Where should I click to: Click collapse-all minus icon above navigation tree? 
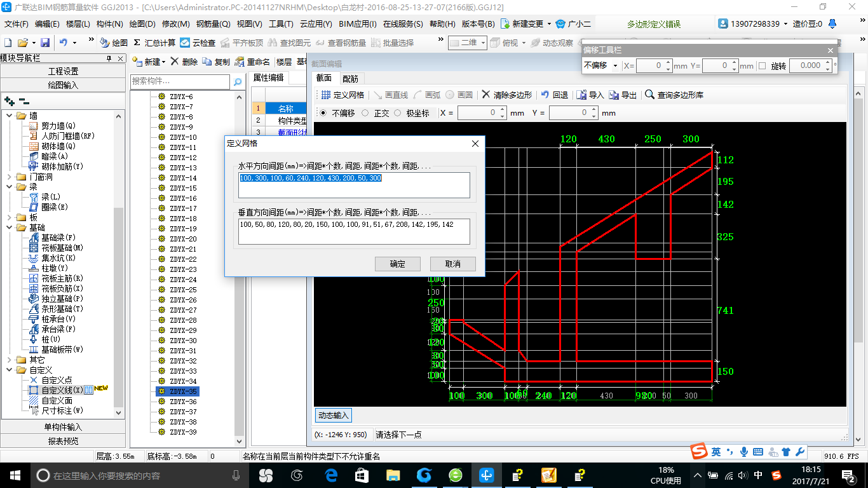[24, 100]
